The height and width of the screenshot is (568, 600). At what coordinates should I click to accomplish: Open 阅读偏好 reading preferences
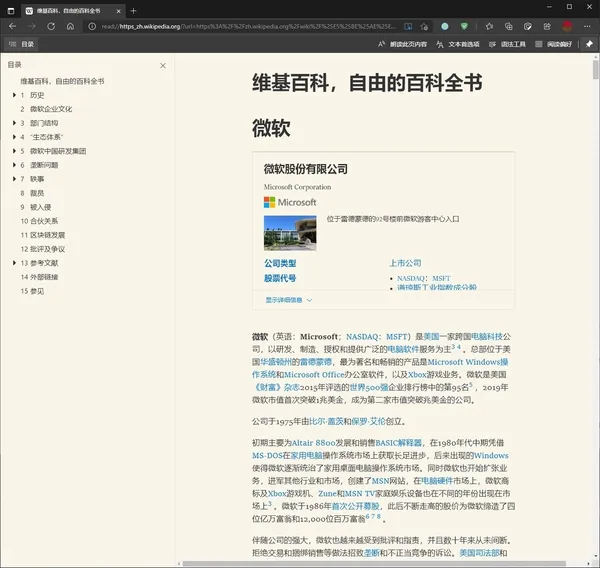[556, 45]
